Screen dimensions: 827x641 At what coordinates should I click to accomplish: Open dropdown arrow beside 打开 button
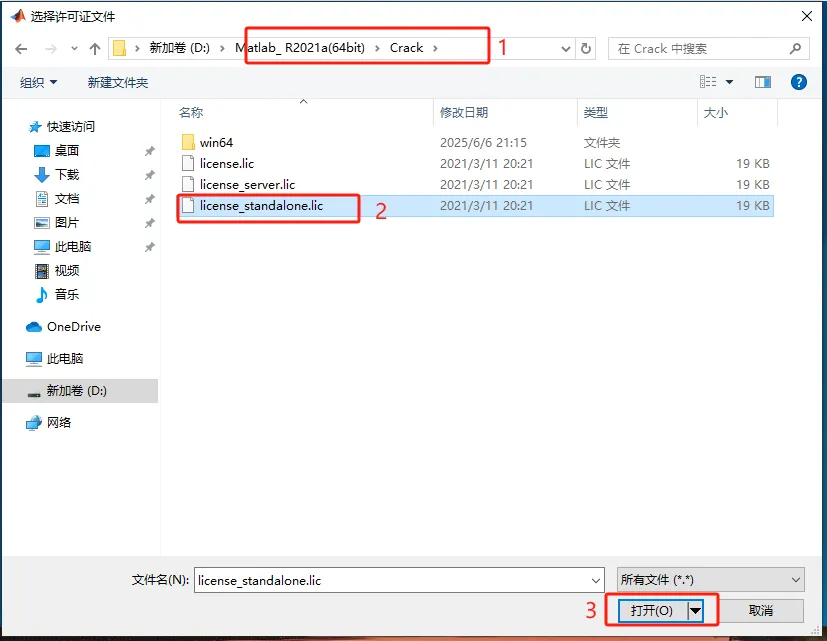696,611
